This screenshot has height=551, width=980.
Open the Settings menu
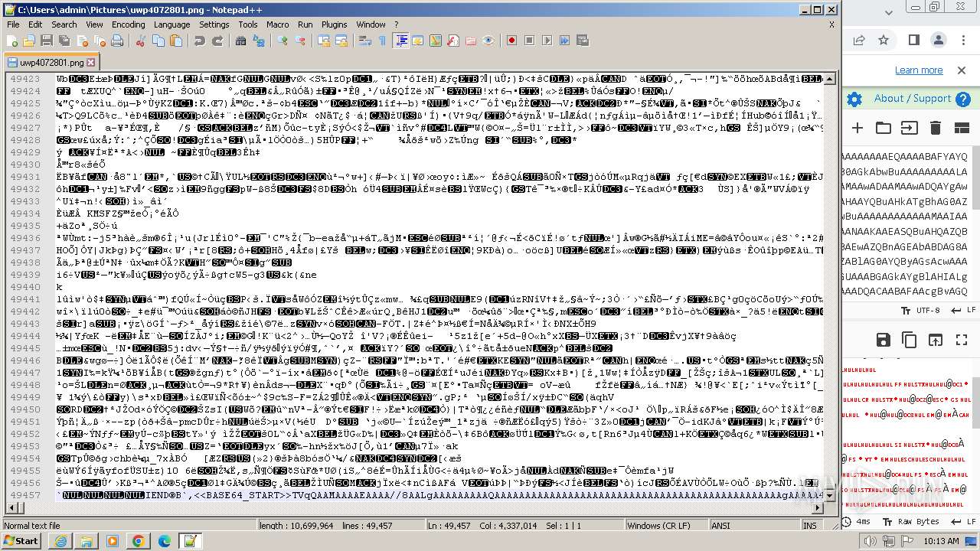(214, 24)
